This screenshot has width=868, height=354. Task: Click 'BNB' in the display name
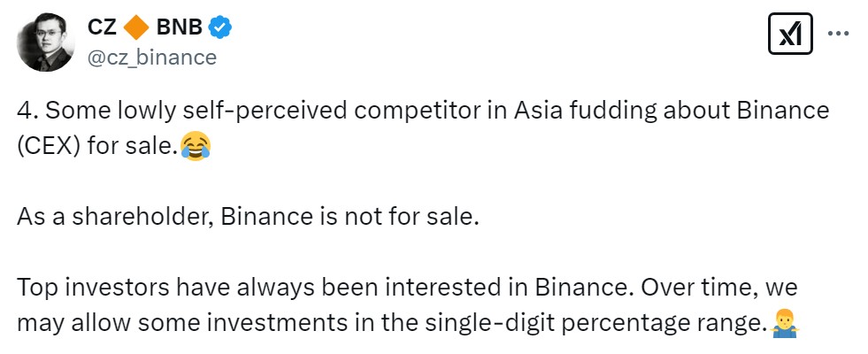point(180,28)
